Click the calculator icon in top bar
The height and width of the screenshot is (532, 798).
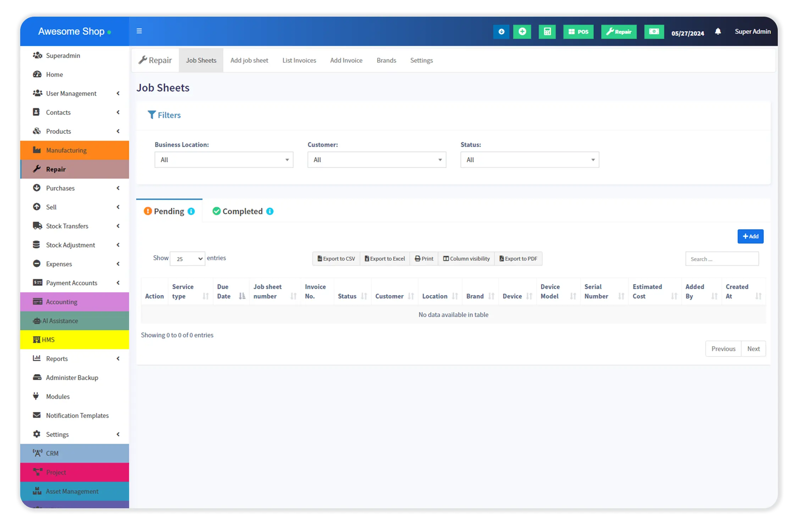(x=546, y=32)
